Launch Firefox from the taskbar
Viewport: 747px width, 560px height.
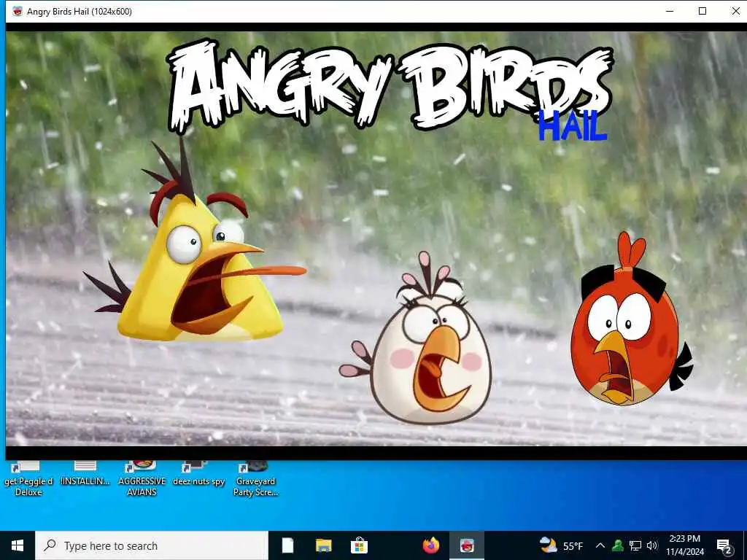coord(431,545)
